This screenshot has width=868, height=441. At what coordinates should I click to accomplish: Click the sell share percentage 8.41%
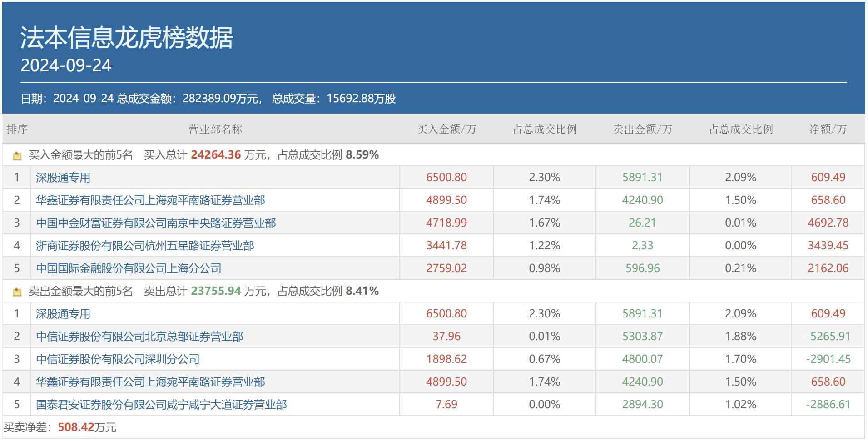tap(362, 291)
